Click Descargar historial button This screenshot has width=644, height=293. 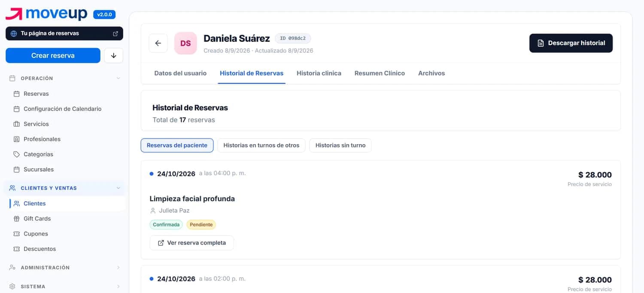point(571,43)
